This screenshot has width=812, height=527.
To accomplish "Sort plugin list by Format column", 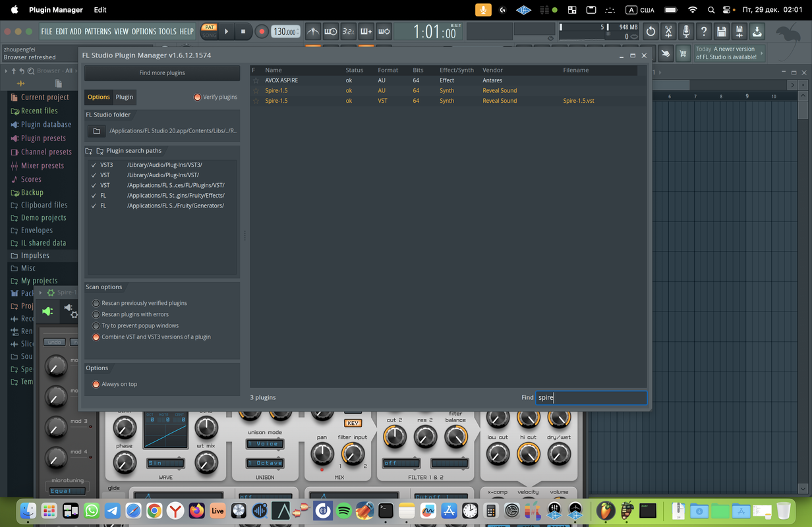I will 388,70.
